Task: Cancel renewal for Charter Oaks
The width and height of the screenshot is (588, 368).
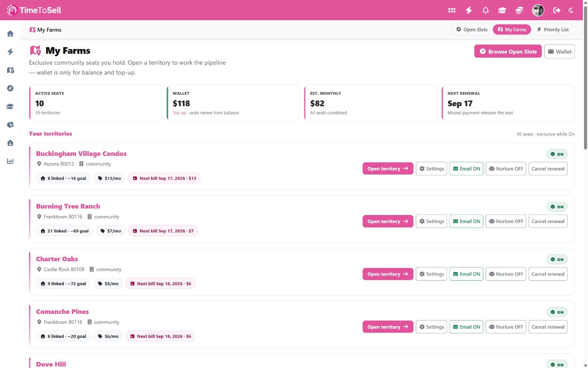Action: tap(548, 274)
